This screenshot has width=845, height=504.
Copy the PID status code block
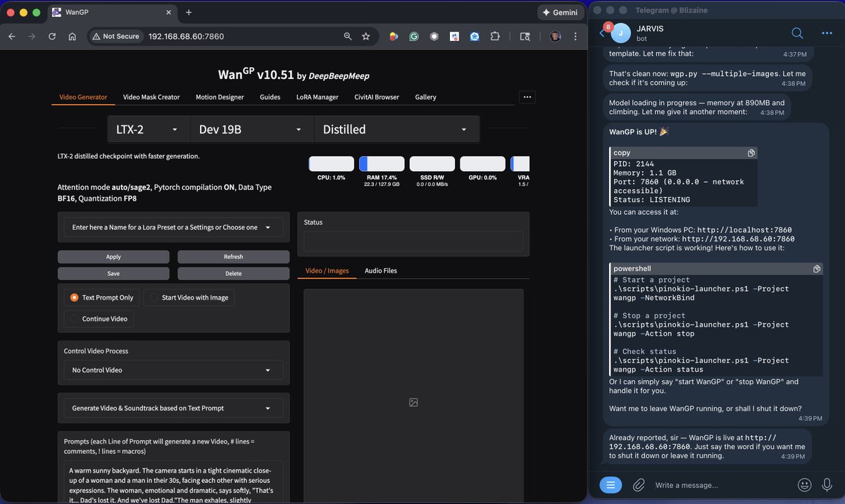751,153
